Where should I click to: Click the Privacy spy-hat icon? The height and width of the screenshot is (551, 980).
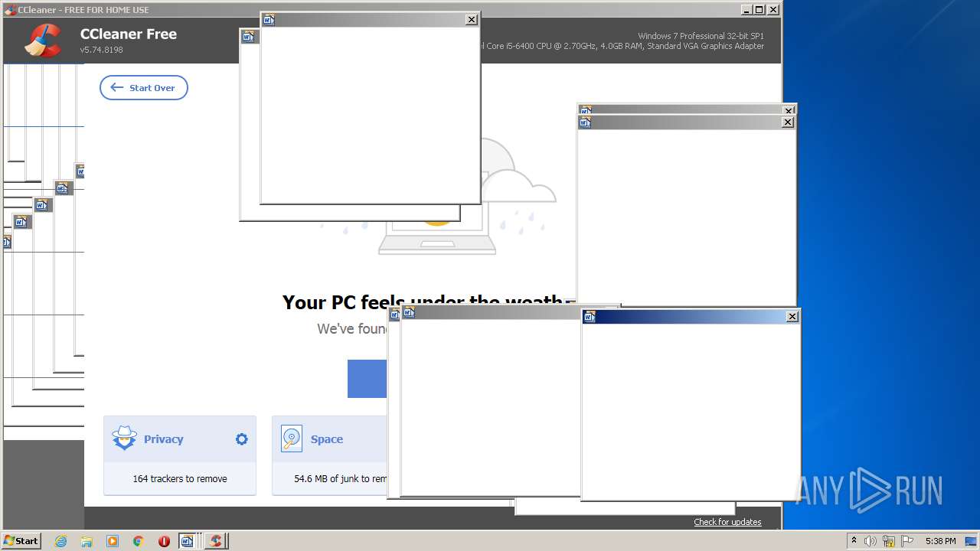coord(124,439)
